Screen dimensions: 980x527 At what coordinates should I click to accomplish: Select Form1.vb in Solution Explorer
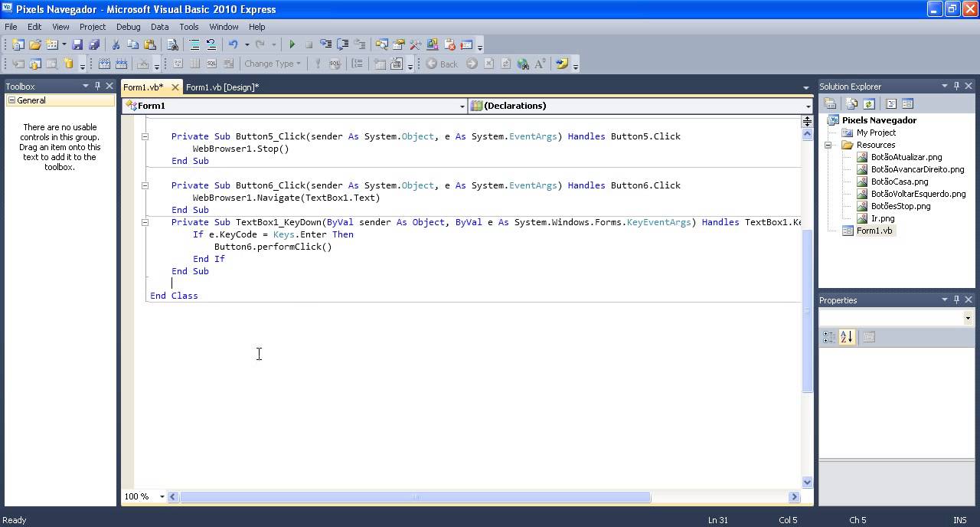(874, 231)
